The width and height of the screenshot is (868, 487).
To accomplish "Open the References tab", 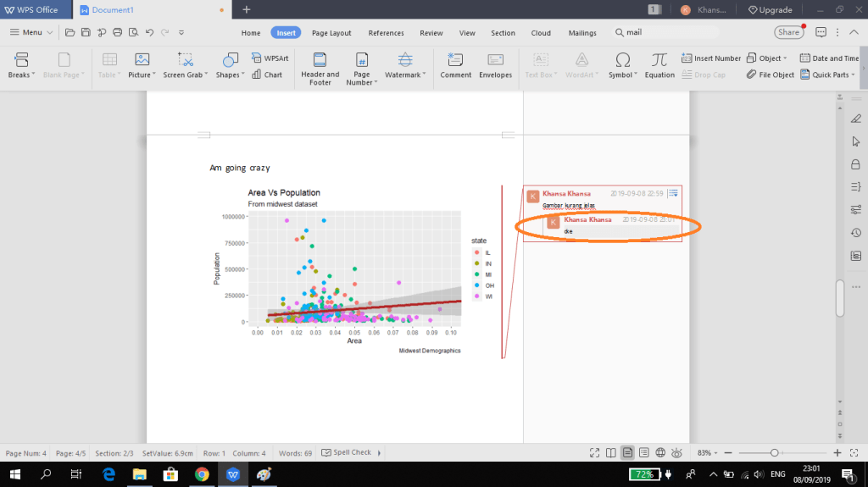I will (386, 33).
